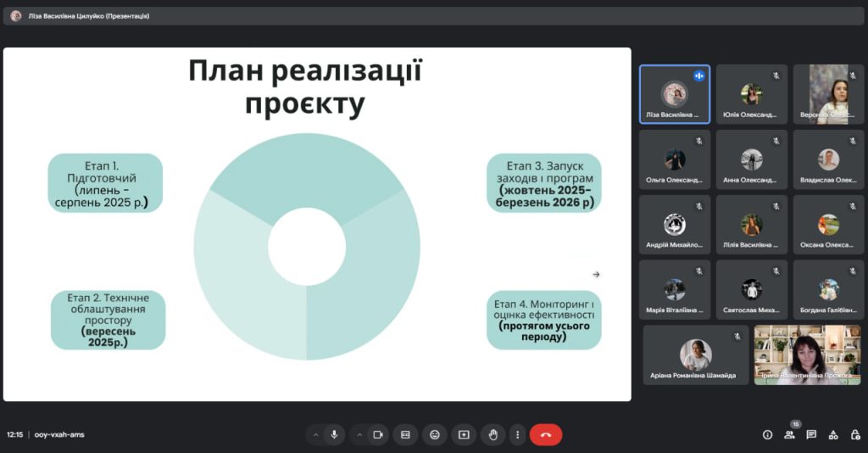Toggle the camera on or off

tap(378, 434)
